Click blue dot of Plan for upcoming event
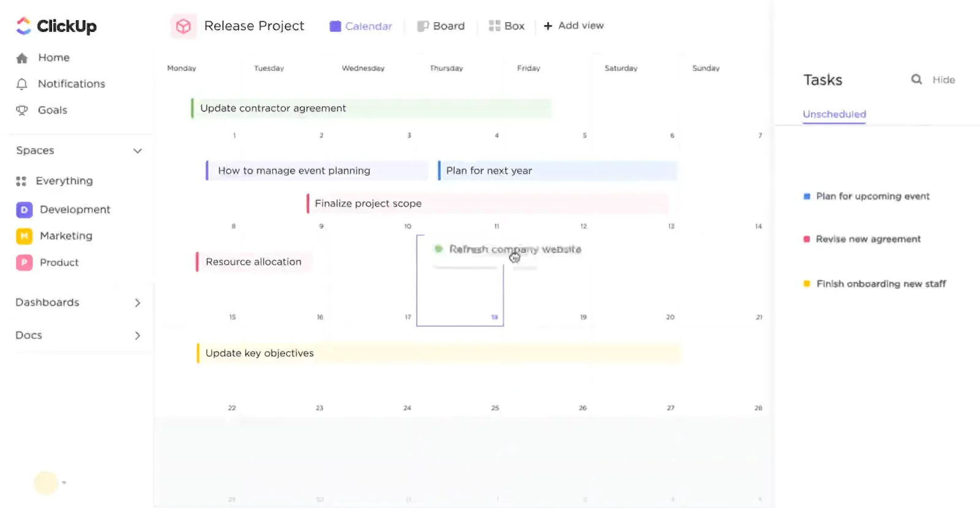 807,197
